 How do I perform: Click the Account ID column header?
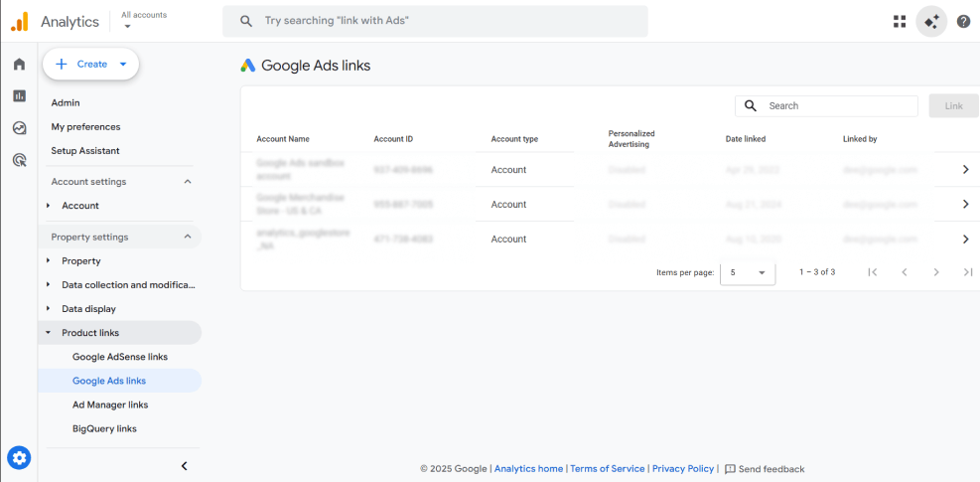(x=393, y=139)
